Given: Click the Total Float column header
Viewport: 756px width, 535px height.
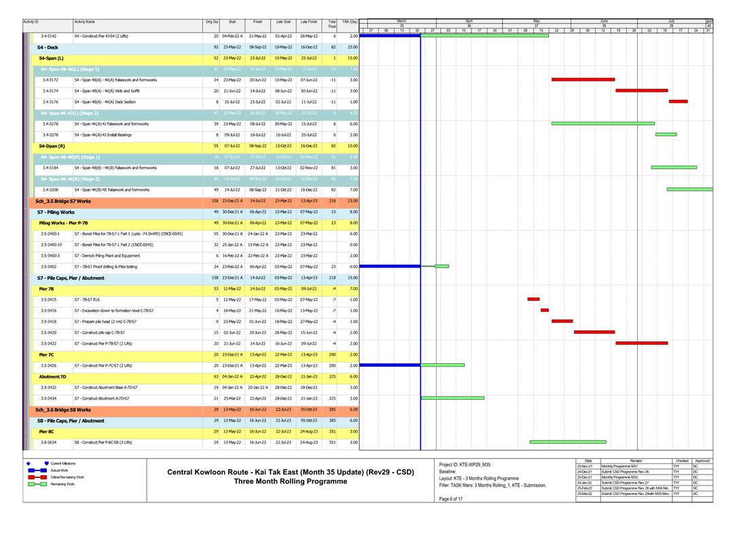Looking at the screenshot, I should 331,25.
